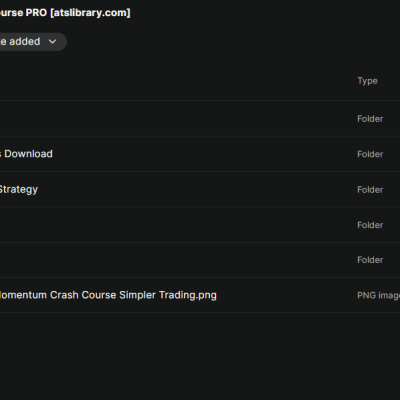This screenshot has width=400, height=400.
Task: Click the Folder type label directly below the Strategy row
Action: (370, 225)
